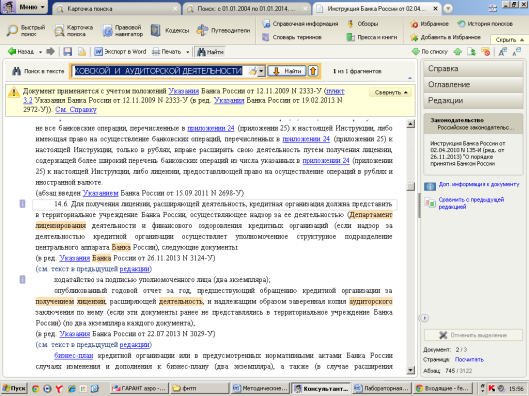Viewport: 529px width, 396px height.
Task: Open Путеводители guides
Action: point(223,30)
